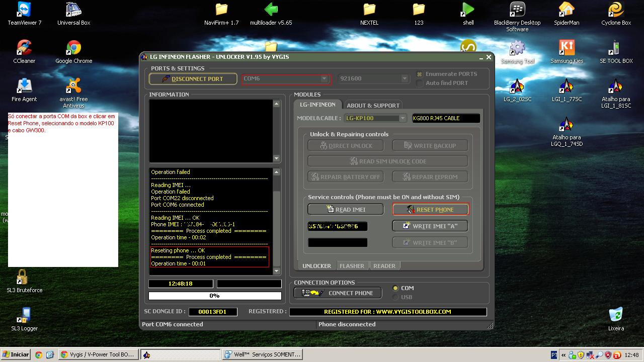644x362 pixels.
Task: Expand the COM6 port dropdown
Action: (325, 79)
